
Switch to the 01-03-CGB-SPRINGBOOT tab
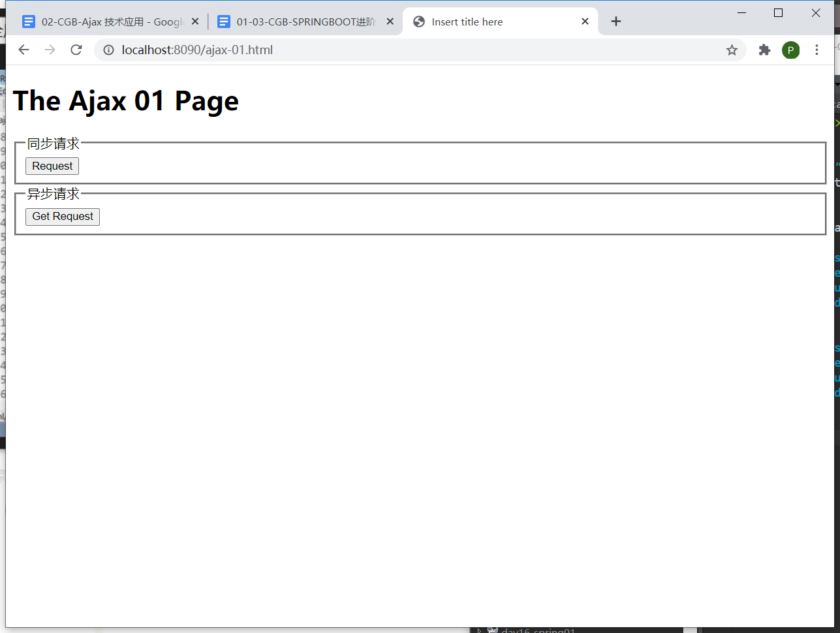coord(304,22)
